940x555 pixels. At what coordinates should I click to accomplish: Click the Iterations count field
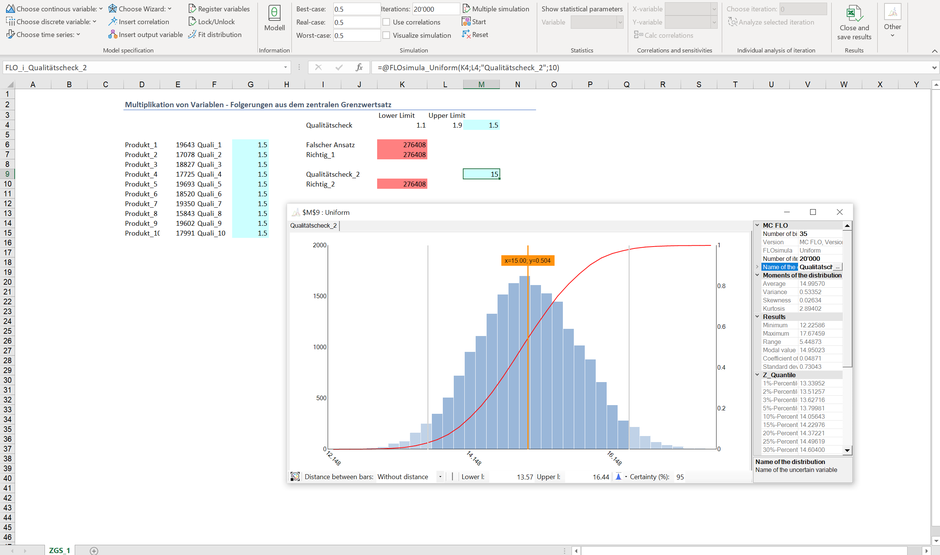coord(435,9)
